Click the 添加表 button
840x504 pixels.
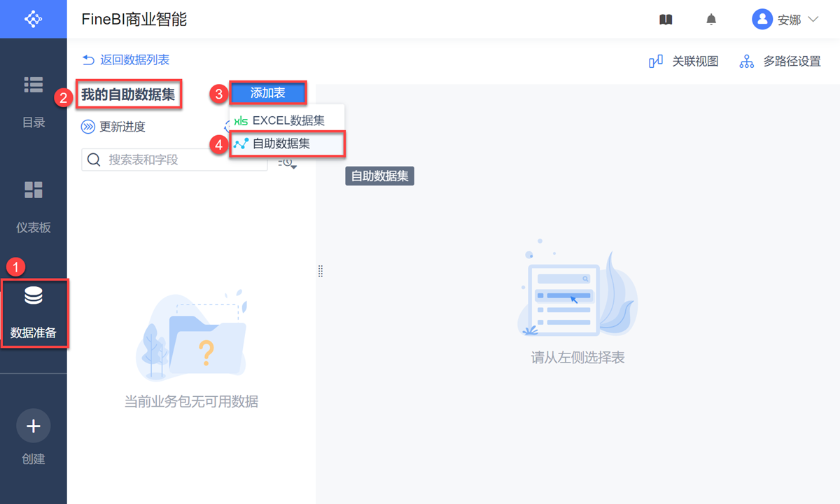(x=268, y=93)
